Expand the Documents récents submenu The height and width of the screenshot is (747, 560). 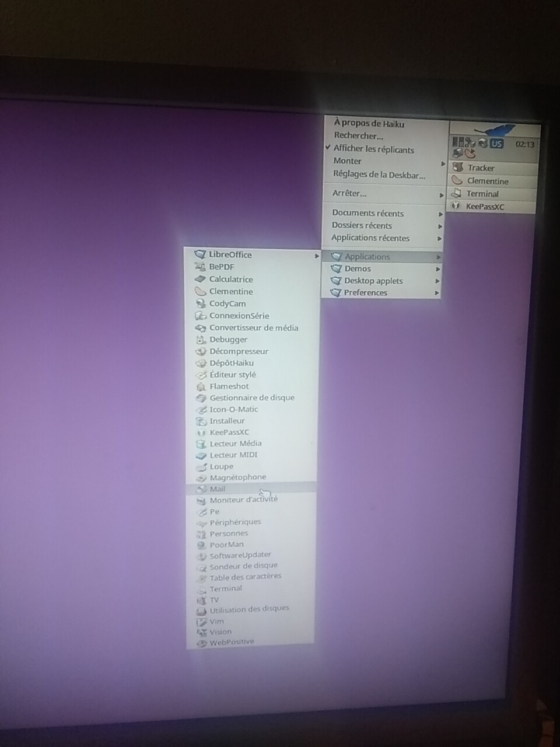point(367,213)
